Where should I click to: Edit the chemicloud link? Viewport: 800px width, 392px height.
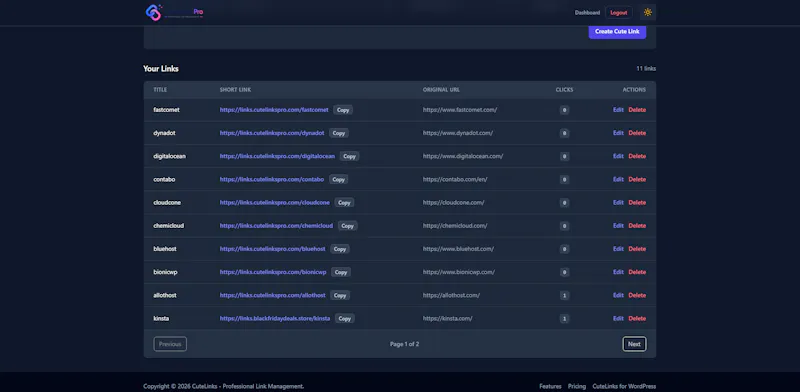[x=618, y=226]
